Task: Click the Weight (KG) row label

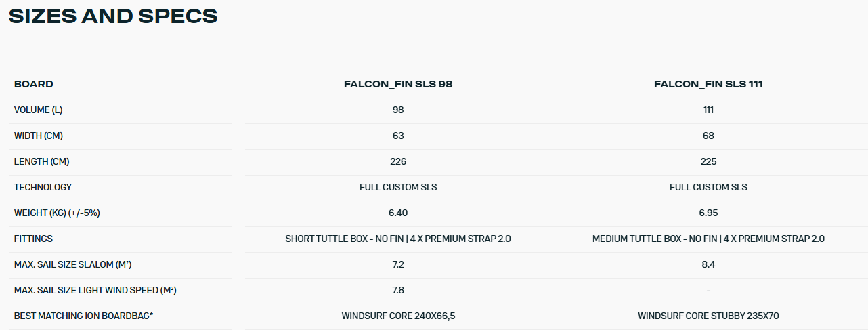Action: [x=57, y=213]
